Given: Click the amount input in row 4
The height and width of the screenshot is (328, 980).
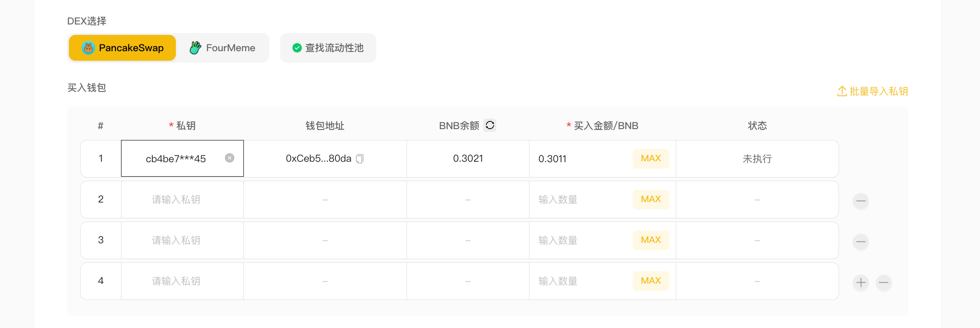Looking at the screenshot, I should [x=580, y=281].
